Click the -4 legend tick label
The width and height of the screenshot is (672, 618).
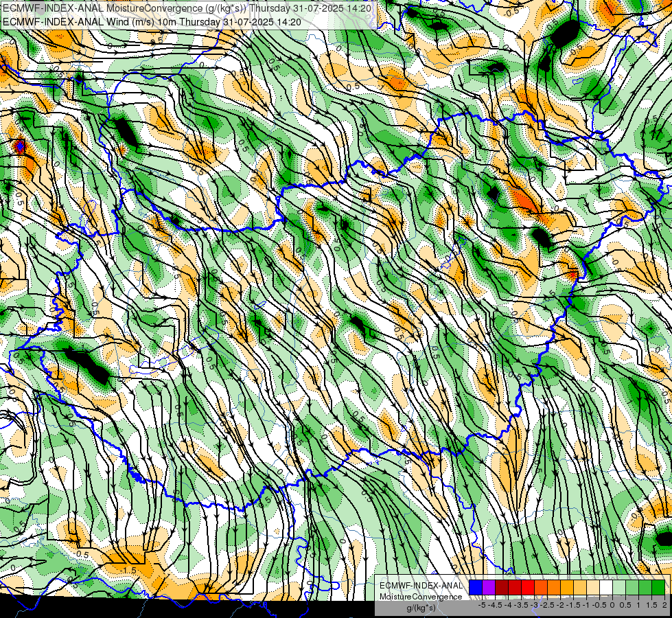coord(509,605)
